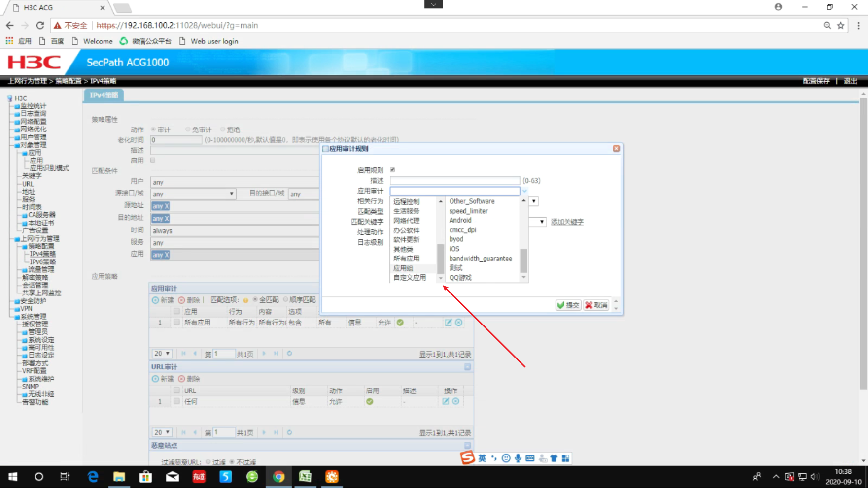Click the refresh icon in 应用审计 pager

289,354
